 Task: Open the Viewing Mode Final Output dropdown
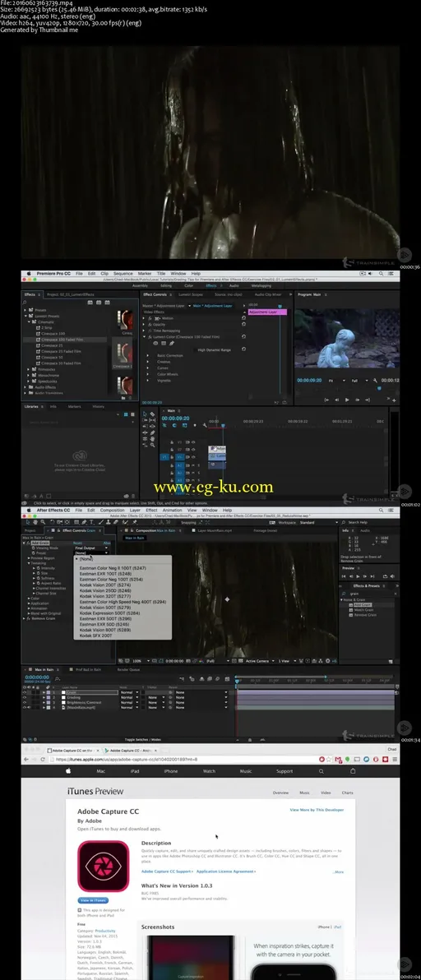tap(91, 548)
